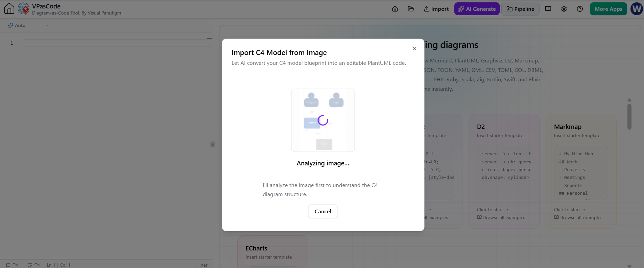Cancel the image analysis
The width and height of the screenshot is (644, 268).
(323, 211)
